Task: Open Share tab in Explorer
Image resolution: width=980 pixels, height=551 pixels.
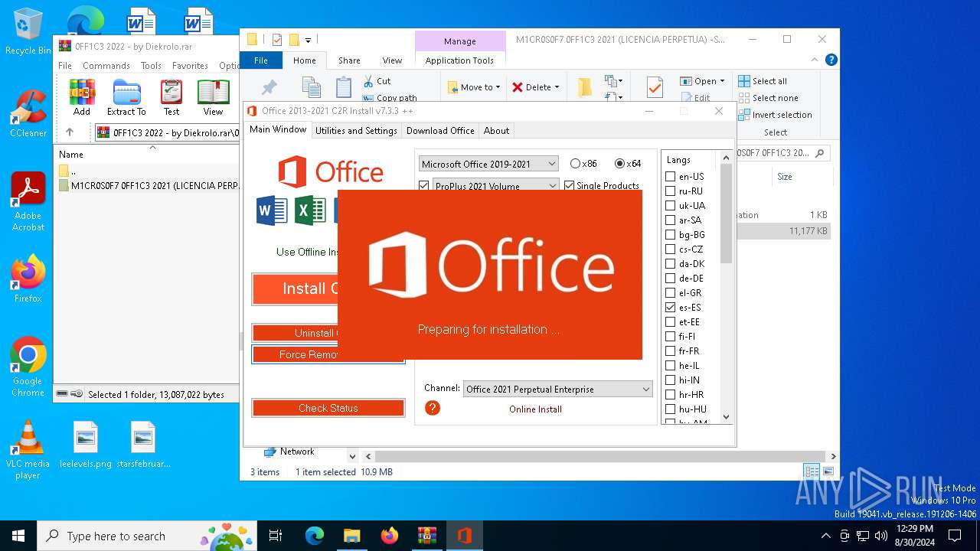Action: (x=349, y=60)
